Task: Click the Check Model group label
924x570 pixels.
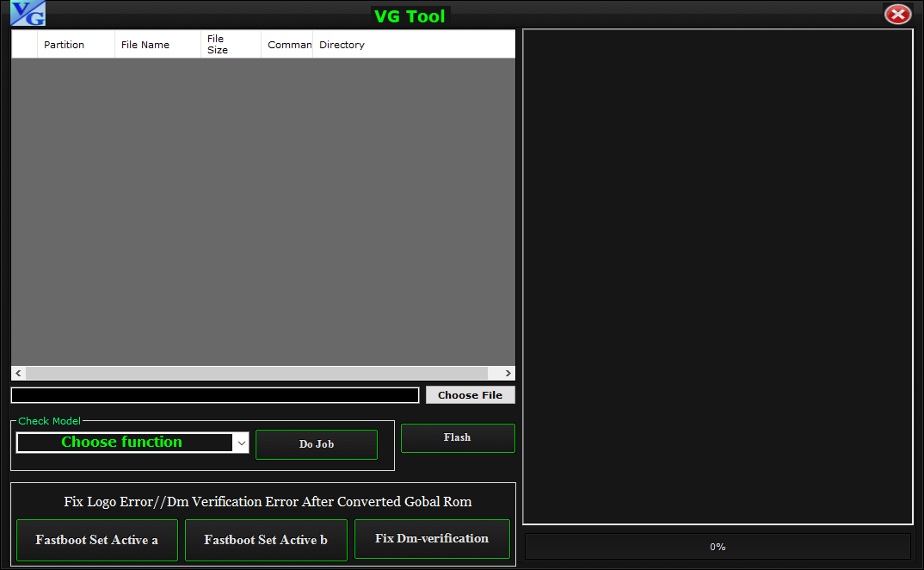Action: (49, 421)
